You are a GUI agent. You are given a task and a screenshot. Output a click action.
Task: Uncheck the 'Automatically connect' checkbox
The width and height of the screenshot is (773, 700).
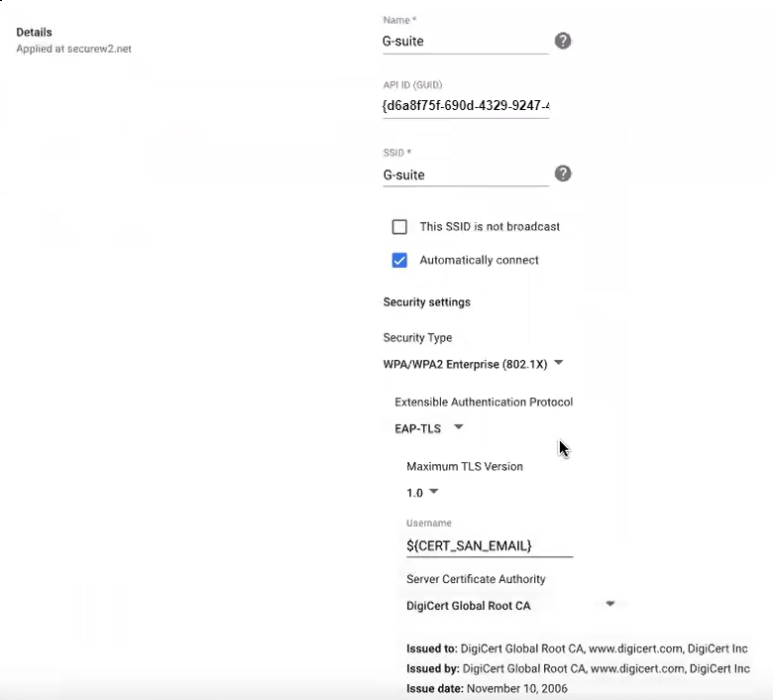[399, 261]
